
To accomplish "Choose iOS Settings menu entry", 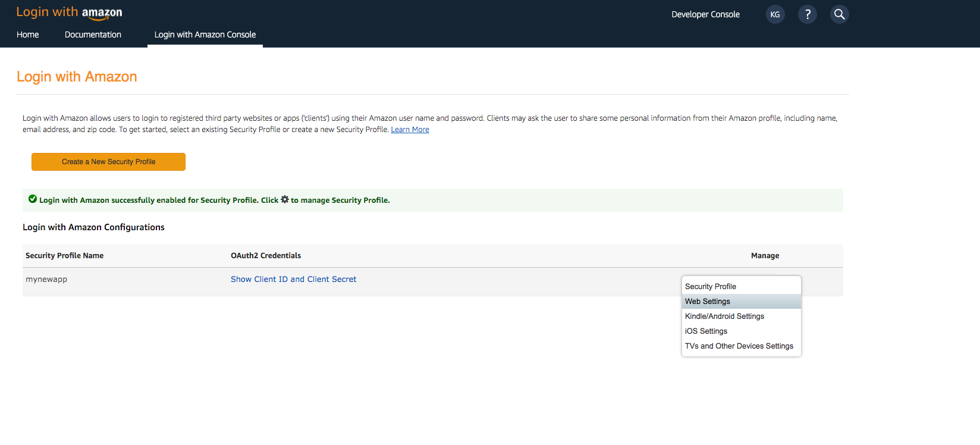I will coord(742,331).
